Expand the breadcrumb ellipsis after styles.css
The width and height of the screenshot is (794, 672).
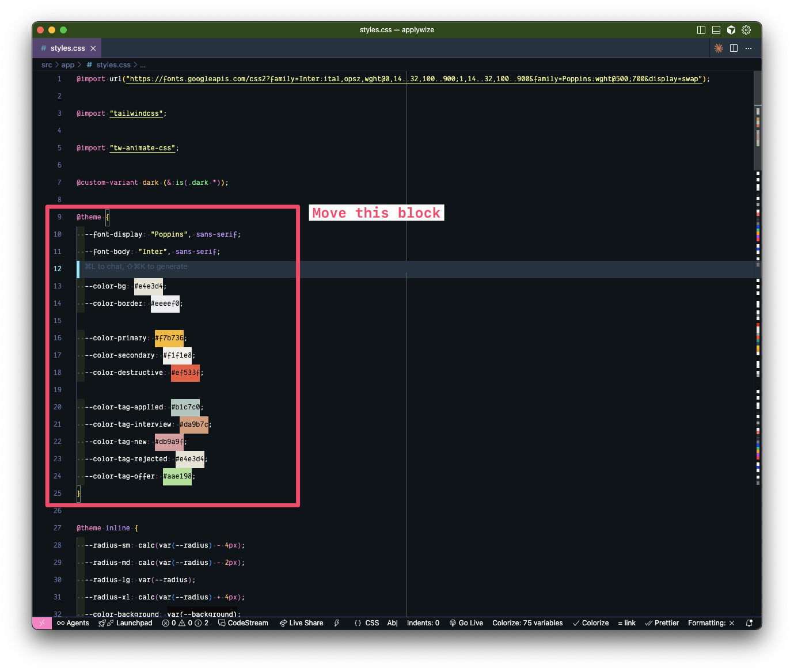(x=143, y=64)
